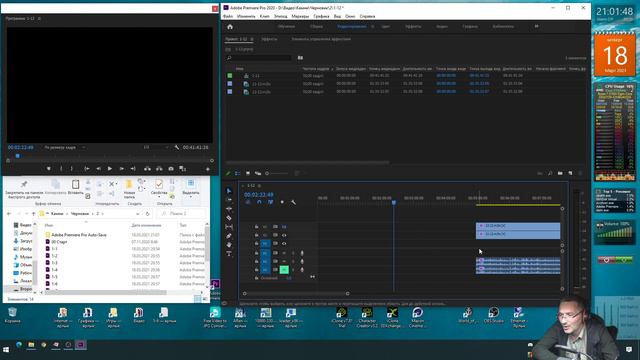Select the Hand tool
Image resolution: width=640 pixels, height=360 pixels.
(229, 245)
